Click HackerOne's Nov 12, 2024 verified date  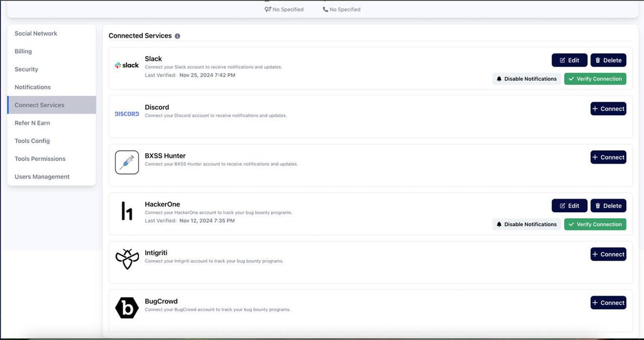[x=207, y=220]
